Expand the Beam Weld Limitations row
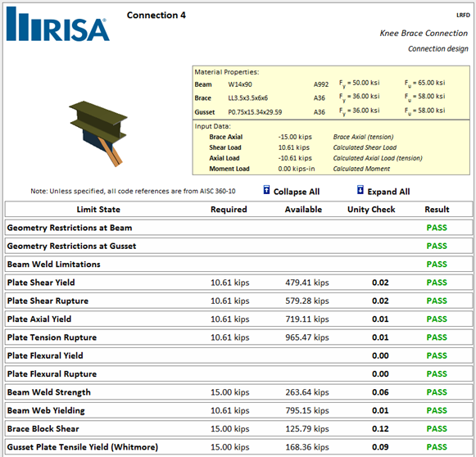This screenshot has width=476, height=457. coord(238,265)
